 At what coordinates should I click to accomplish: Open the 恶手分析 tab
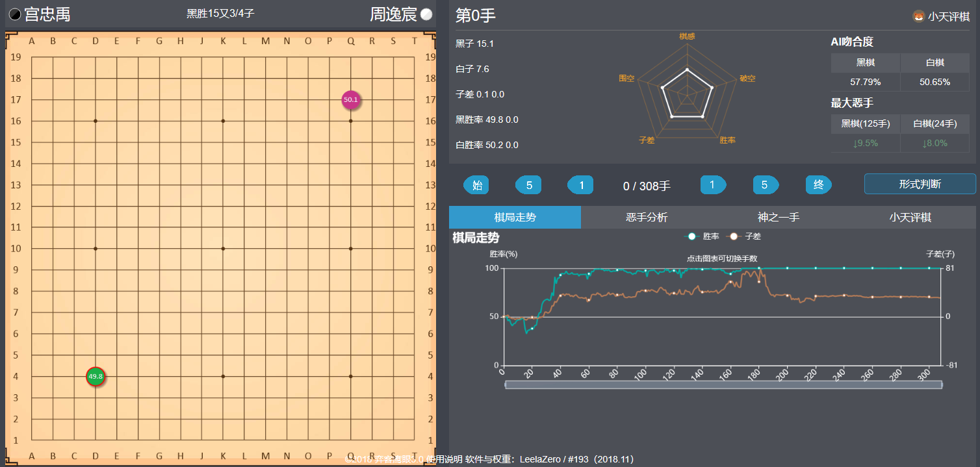coord(646,217)
